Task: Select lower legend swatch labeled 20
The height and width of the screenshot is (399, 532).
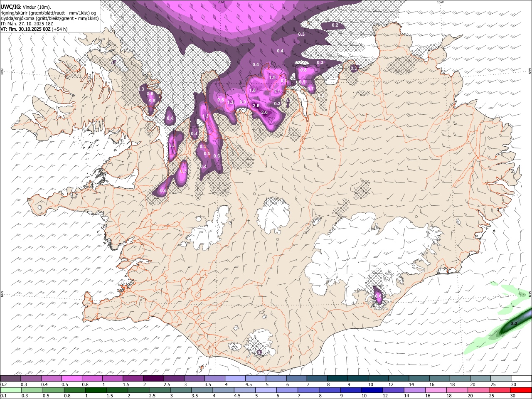Action: pos(478,390)
